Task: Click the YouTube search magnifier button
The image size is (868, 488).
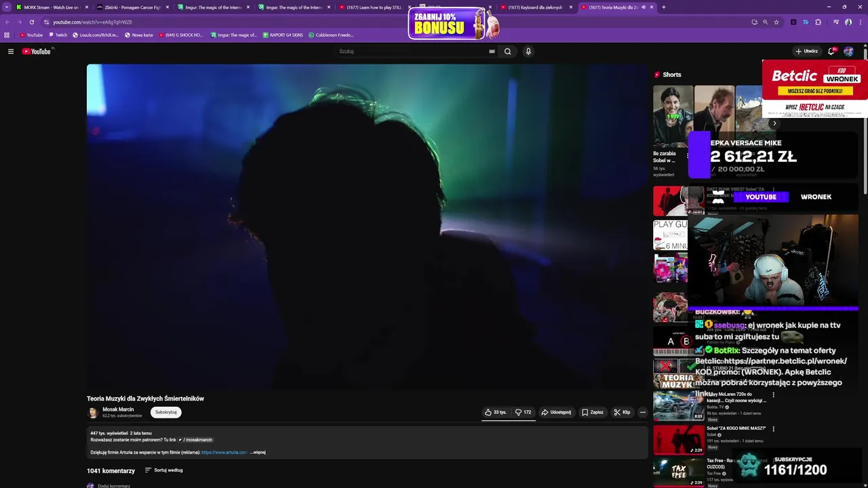Action: tap(507, 52)
